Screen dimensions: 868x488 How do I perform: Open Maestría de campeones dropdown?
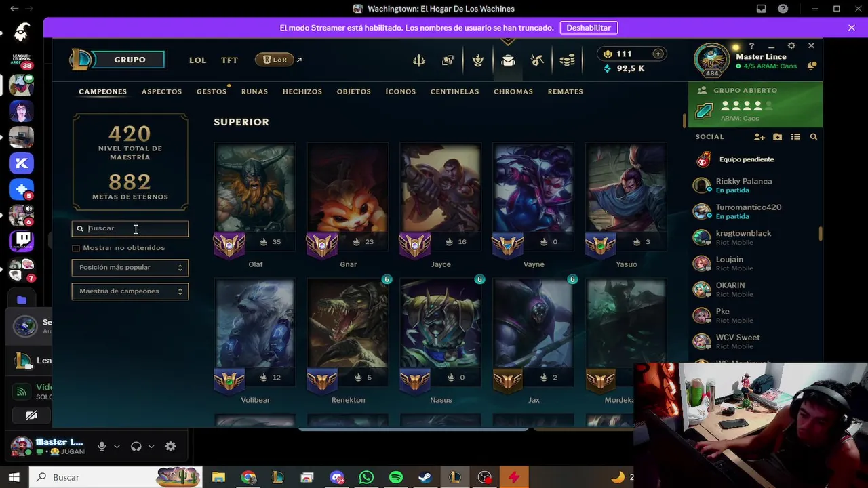click(x=130, y=291)
